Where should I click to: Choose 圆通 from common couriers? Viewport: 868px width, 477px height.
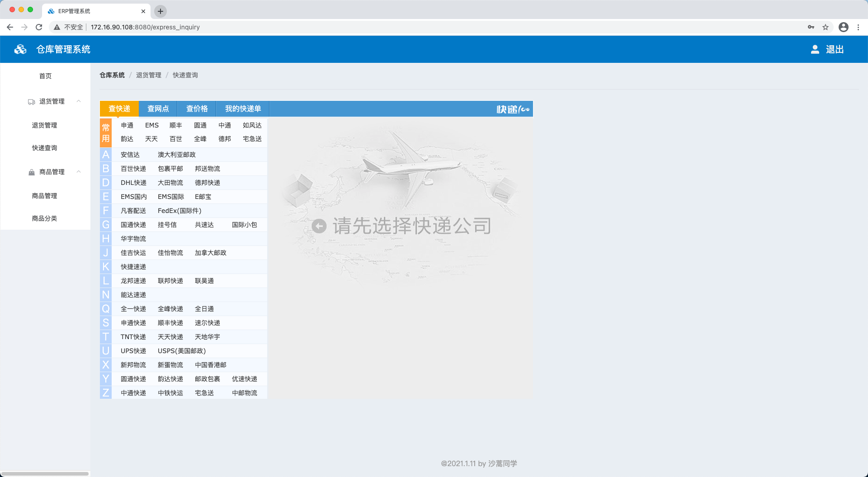[x=200, y=125]
